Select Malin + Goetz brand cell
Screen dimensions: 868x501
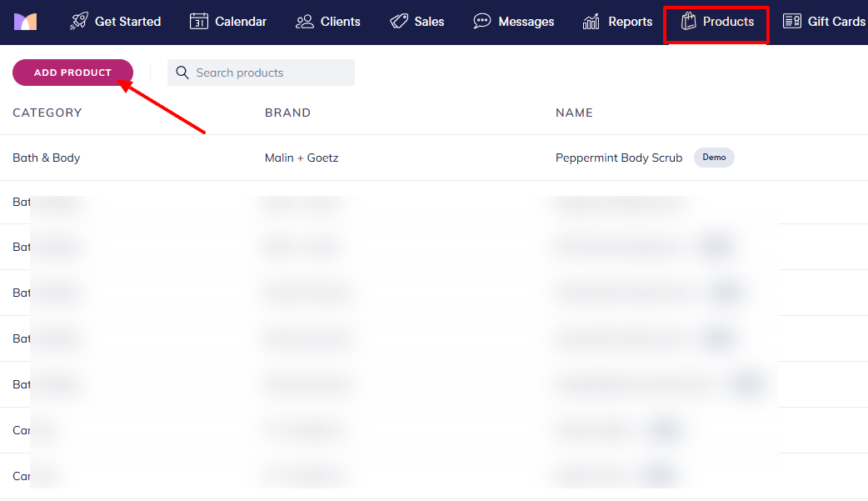tap(302, 158)
